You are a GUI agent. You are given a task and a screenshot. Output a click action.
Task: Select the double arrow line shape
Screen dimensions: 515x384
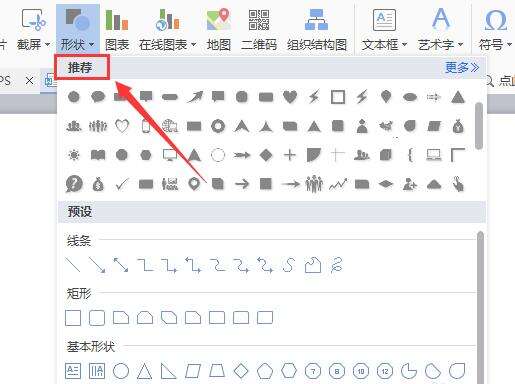(121, 265)
